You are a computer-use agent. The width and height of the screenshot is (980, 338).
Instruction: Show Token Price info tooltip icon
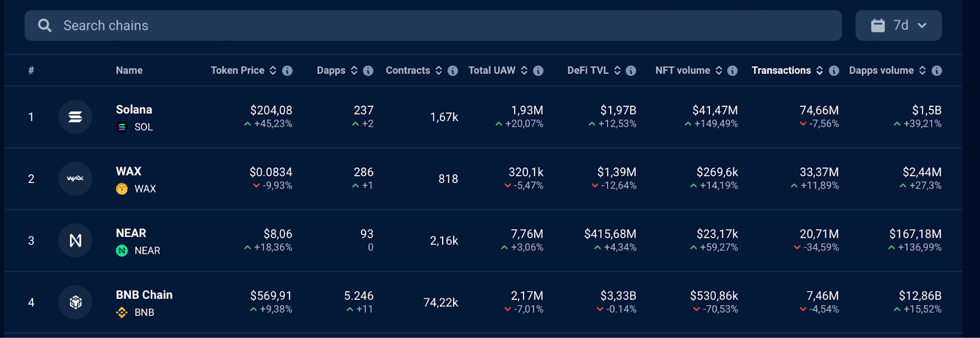coord(287,70)
